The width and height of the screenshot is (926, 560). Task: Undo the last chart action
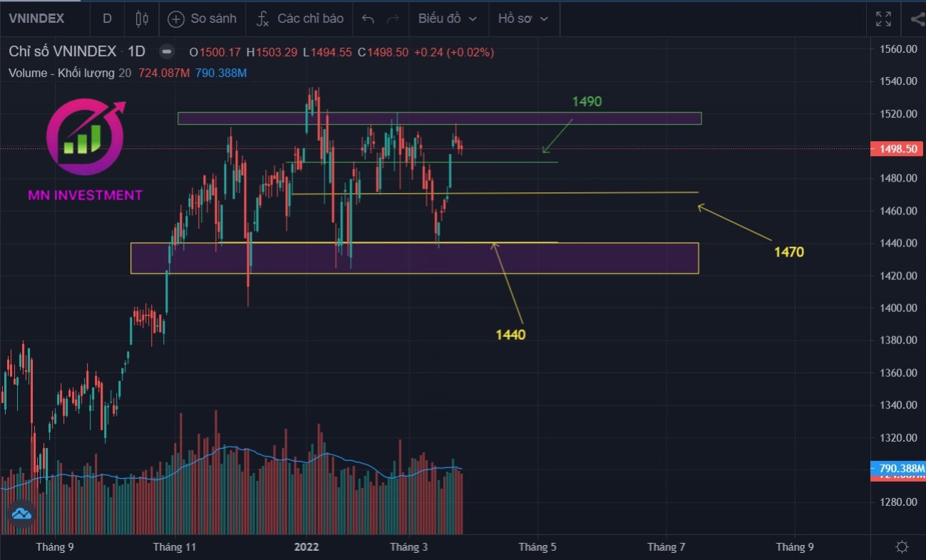click(x=368, y=19)
